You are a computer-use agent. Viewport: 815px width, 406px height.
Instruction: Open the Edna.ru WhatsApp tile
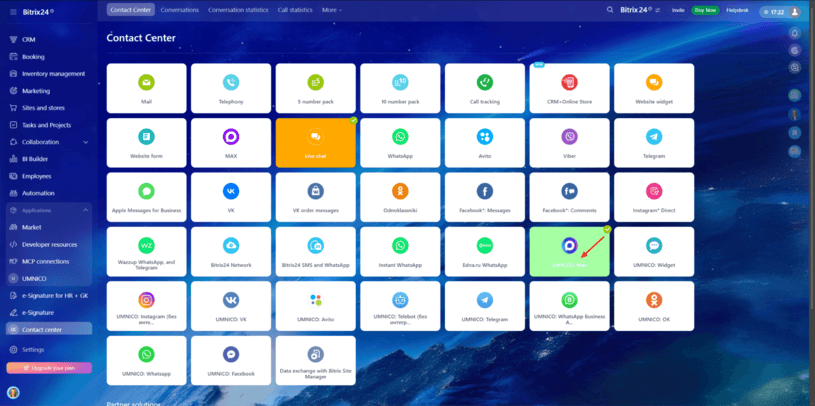pos(485,252)
